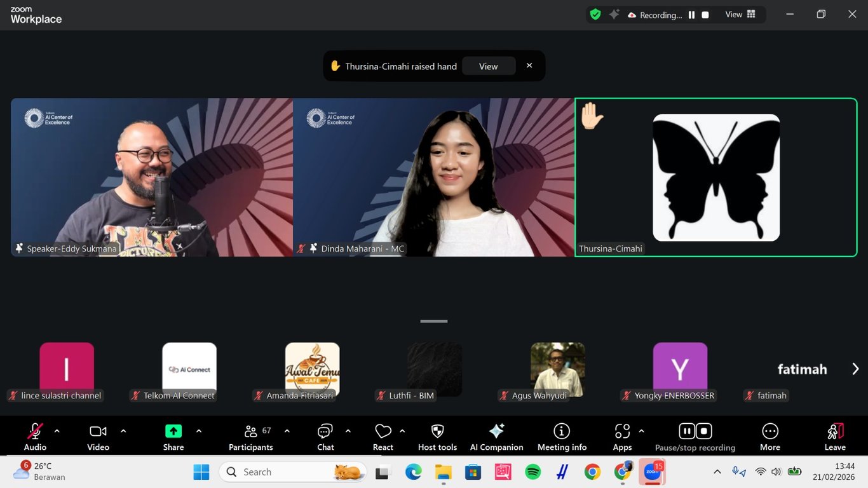Open the Zoom Apps panel
The height and width of the screenshot is (488, 868).
[x=621, y=436]
